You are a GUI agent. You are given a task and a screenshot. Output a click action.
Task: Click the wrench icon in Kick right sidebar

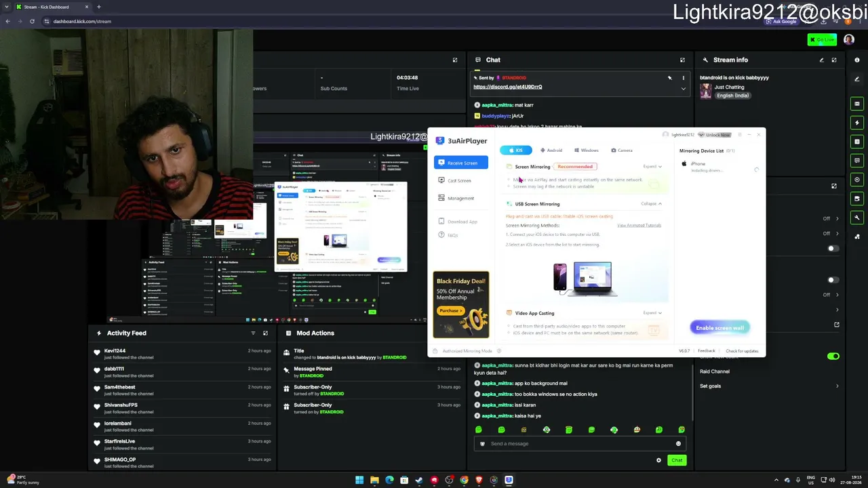[x=857, y=218]
